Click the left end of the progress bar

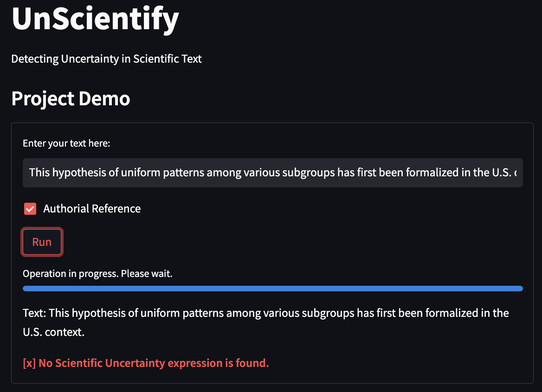(x=26, y=289)
